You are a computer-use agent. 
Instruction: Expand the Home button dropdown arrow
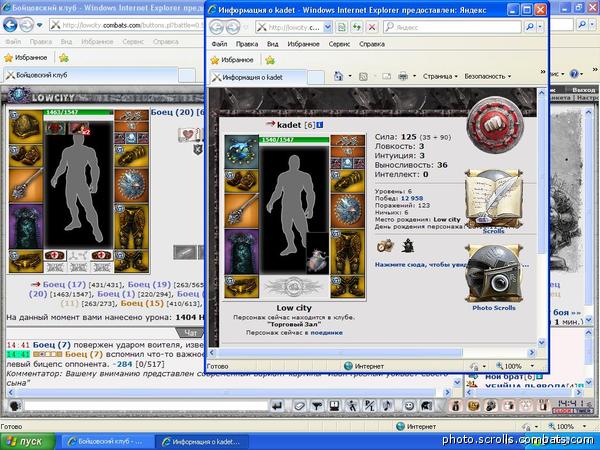350,76
